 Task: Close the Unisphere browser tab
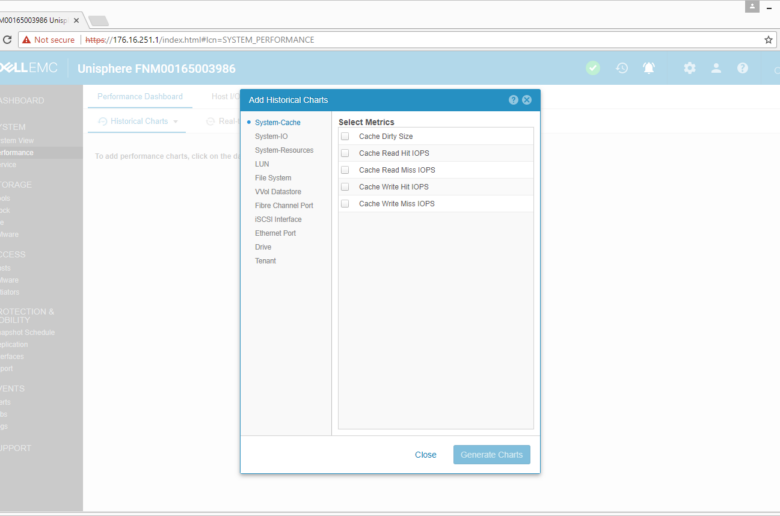pyautogui.click(x=76, y=20)
